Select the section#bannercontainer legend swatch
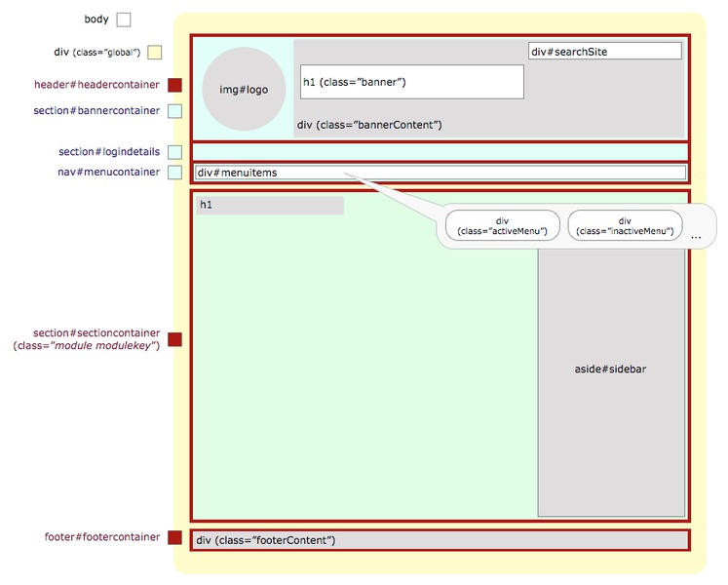 [x=174, y=111]
